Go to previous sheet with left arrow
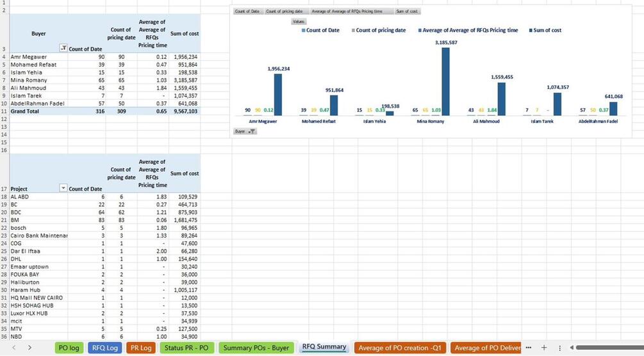Image resolution: width=644 pixels, height=356 pixels. pos(13,348)
